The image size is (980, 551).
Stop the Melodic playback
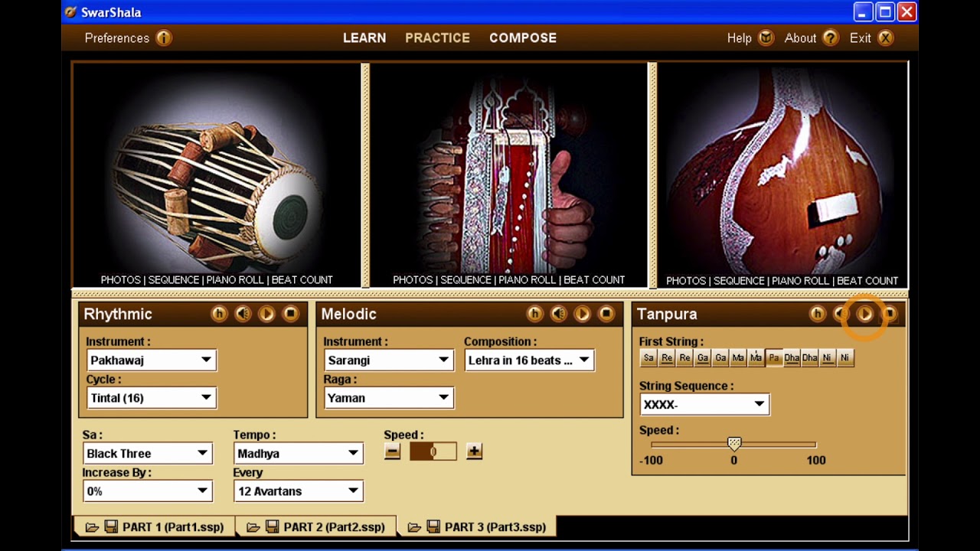(x=606, y=314)
